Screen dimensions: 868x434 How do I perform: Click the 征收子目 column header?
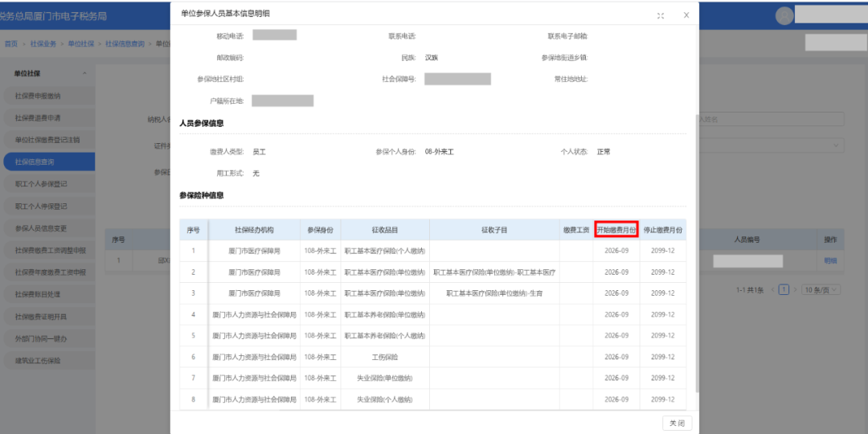pos(494,229)
